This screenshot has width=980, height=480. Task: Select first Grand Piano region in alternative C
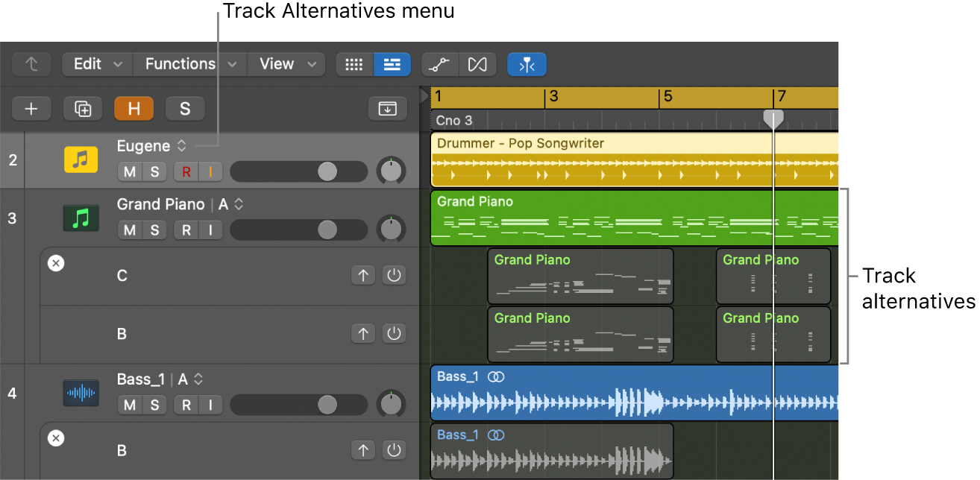[580, 276]
